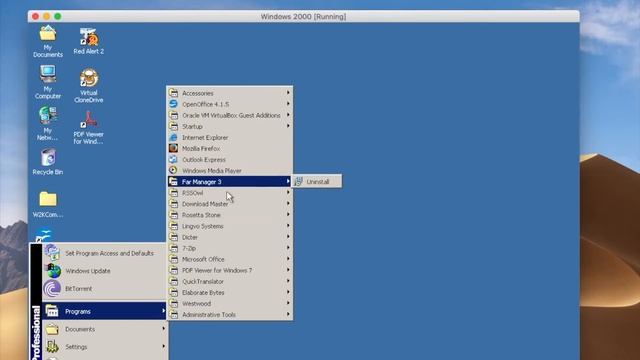Open the Dicter program group
The width and height of the screenshot is (640, 360).
230,237
